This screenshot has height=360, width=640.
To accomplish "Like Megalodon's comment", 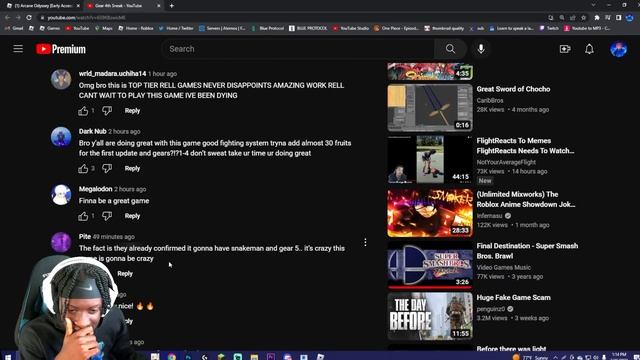I will click(83, 216).
